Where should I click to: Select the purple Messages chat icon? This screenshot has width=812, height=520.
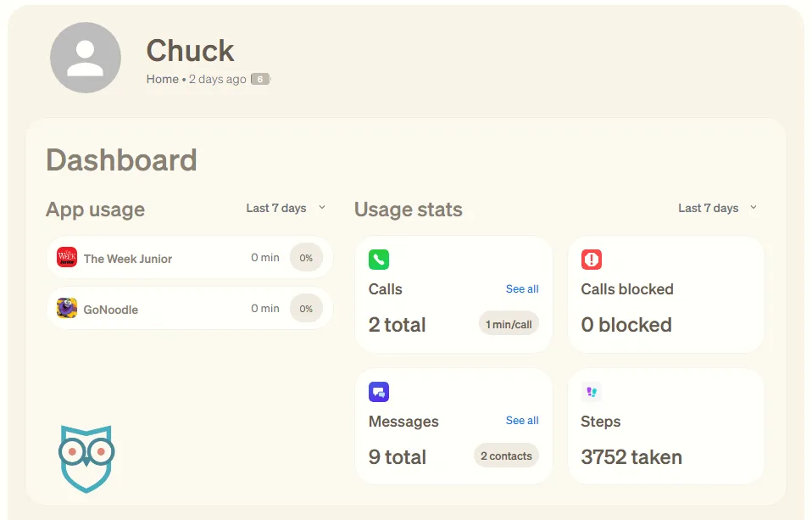click(x=379, y=391)
